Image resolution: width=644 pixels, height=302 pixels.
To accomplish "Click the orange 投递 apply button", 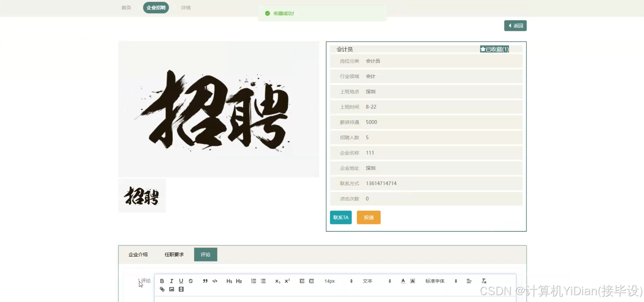I will coord(369,218).
